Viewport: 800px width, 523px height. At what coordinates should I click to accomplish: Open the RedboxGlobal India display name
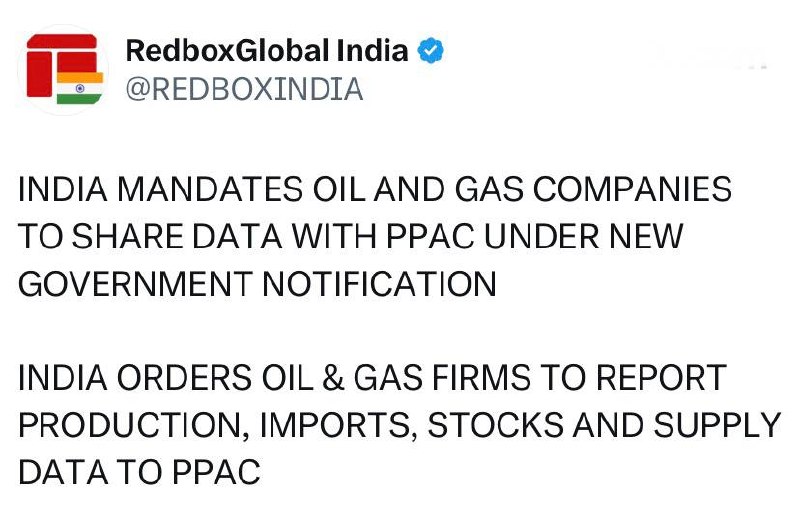267,51
